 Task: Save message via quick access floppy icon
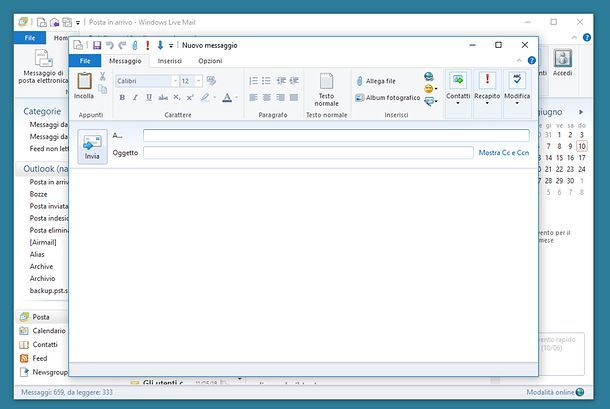tap(97, 45)
